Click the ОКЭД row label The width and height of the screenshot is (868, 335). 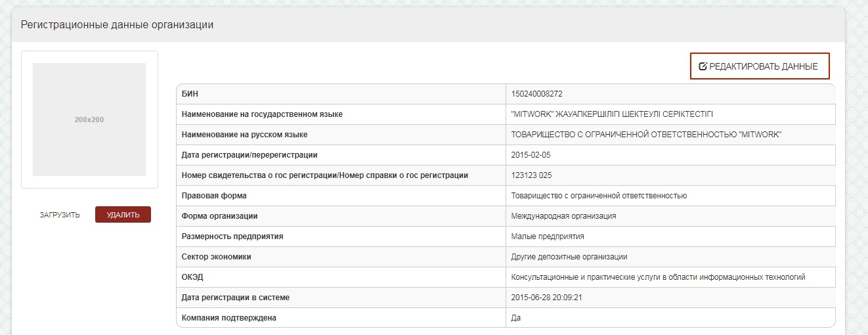[192, 277]
